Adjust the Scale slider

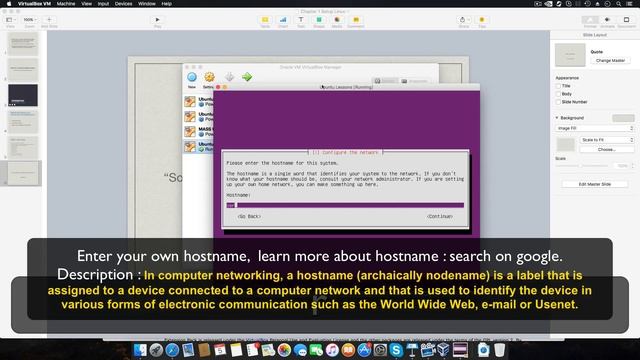[582, 165]
